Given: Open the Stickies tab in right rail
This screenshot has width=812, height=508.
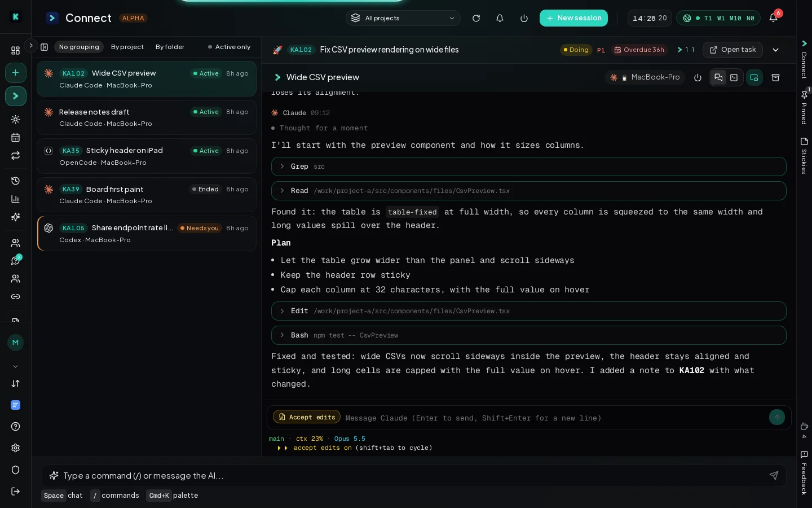Looking at the screenshot, I should click(804, 156).
